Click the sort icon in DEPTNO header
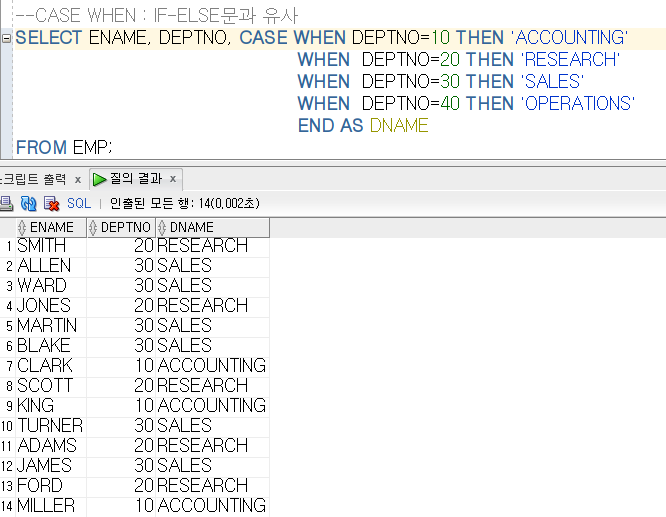The height and width of the screenshot is (517, 666). (x=93, y=228)
